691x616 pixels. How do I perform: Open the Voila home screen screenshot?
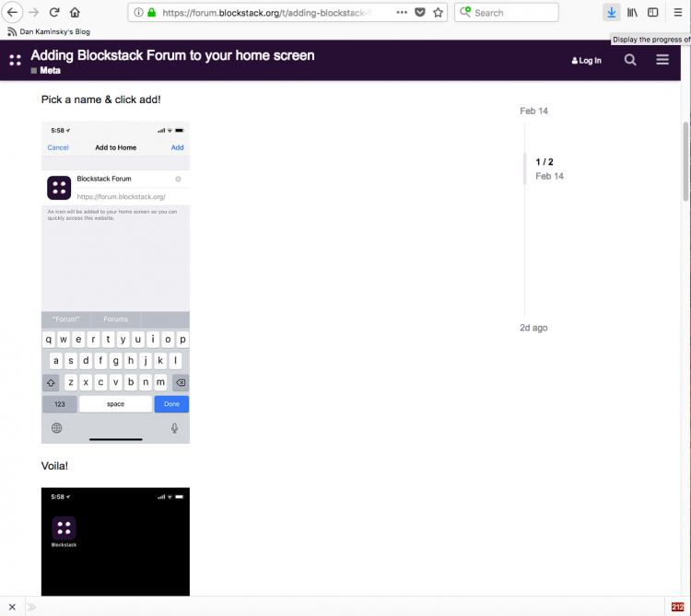click(x=115, y=541)
